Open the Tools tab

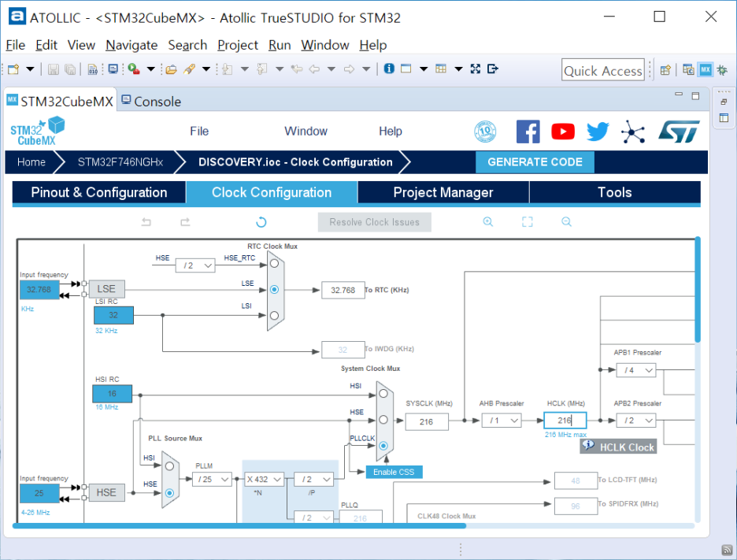pos(615,192)
